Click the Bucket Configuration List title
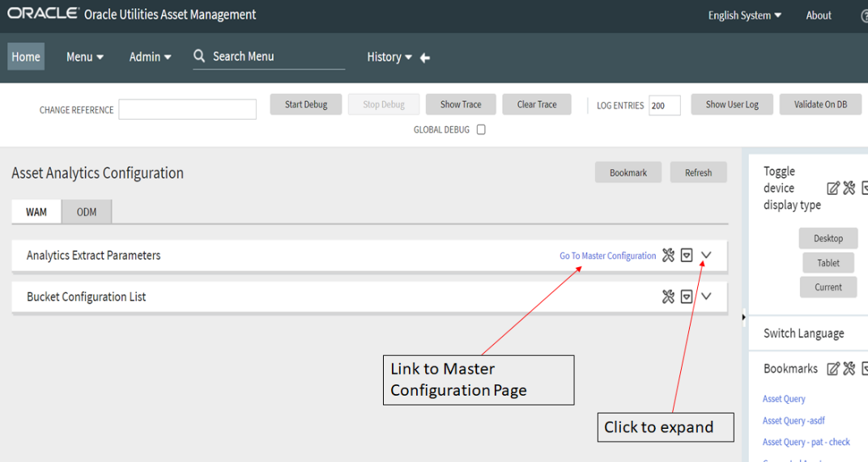 [x=87, y=297]
